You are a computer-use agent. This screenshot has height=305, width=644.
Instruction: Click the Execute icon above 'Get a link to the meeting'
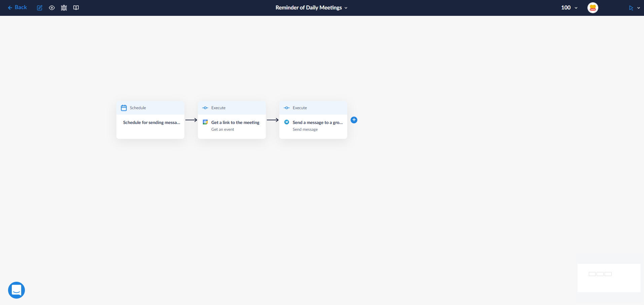click(205, 108)
